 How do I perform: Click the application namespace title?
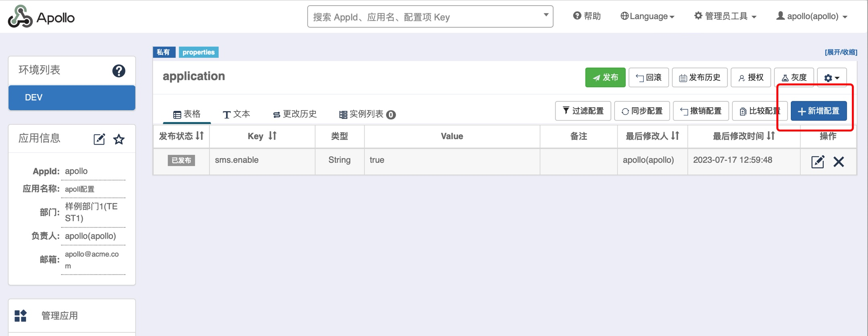(x=194, y=76)
